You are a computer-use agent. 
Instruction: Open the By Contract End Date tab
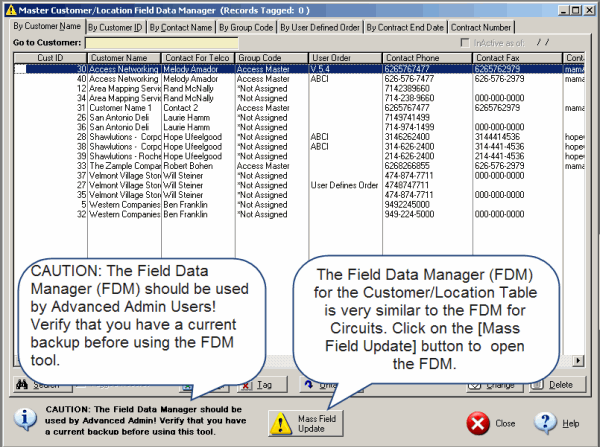[405, 28]
